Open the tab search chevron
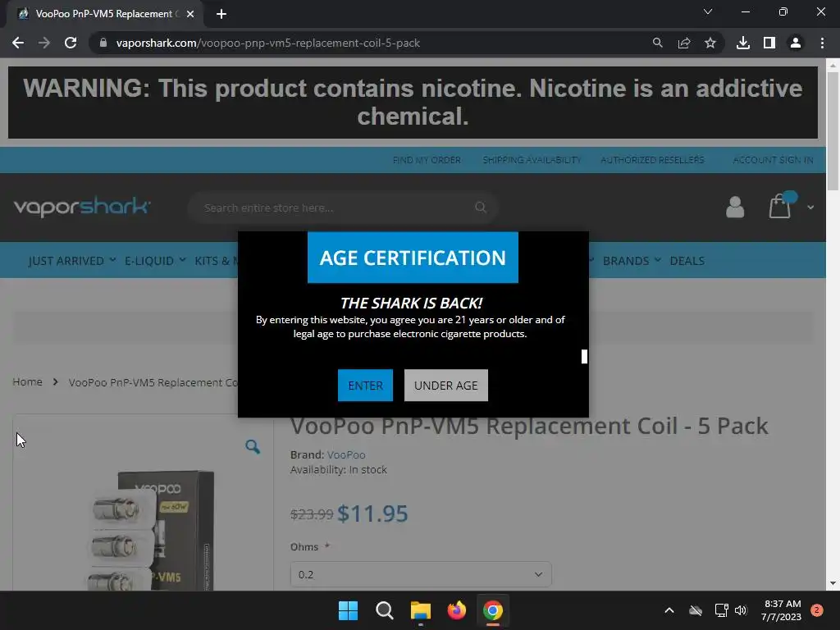This screenshot has width=840, height=630. pos(708,11)
